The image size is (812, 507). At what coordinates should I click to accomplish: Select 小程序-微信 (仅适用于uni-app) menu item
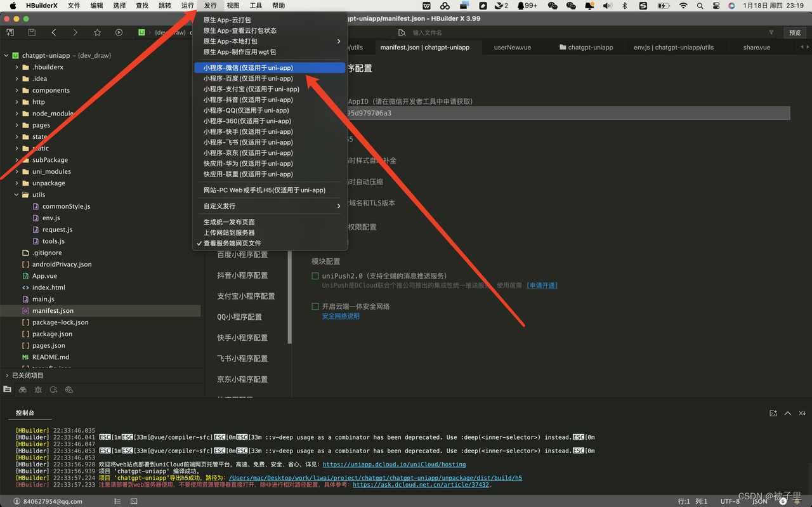(270, 68)
